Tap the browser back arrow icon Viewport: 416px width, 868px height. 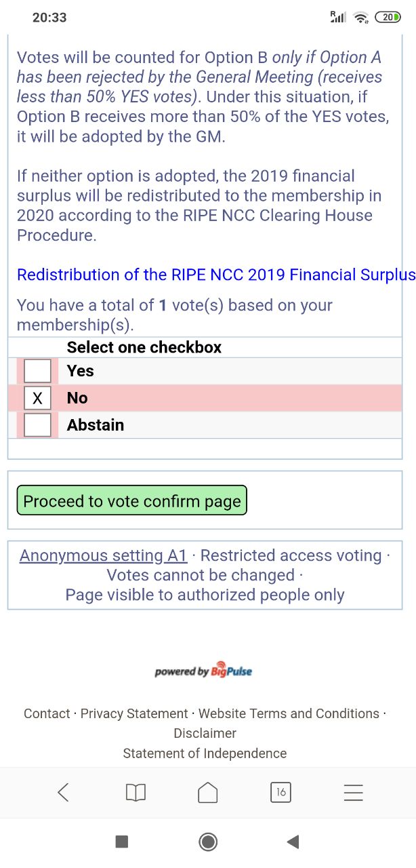[x=63, y=792]
